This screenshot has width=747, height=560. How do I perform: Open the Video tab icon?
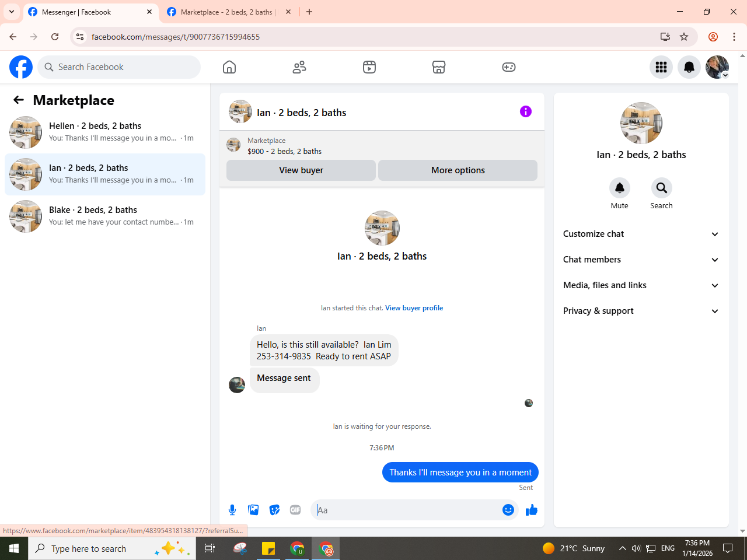point(369,67)
